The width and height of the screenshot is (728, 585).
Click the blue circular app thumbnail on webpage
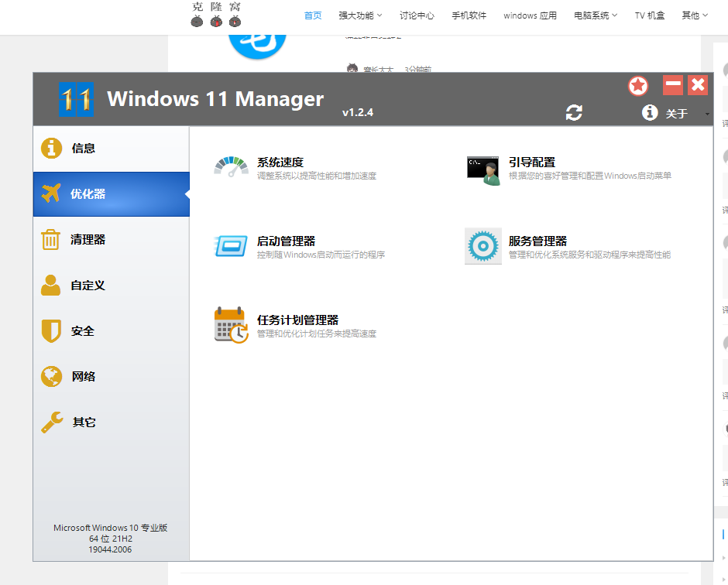point(257,46)
